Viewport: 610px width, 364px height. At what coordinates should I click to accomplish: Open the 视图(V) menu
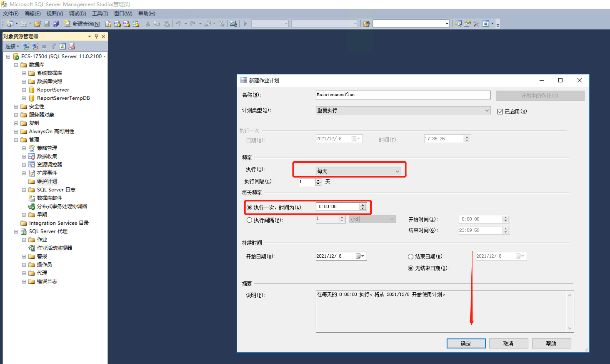(x=55, y=13)
